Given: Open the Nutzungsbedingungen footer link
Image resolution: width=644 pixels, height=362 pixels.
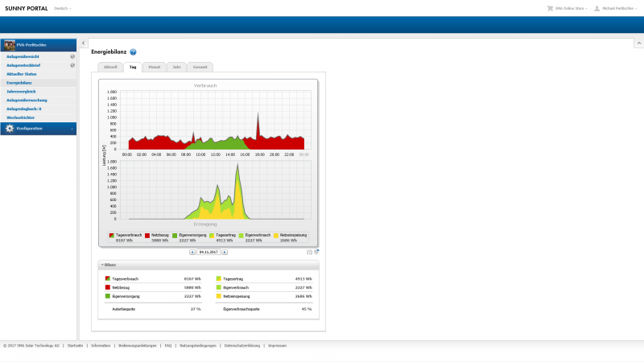Looking at the screenshot, I should 198,346.
